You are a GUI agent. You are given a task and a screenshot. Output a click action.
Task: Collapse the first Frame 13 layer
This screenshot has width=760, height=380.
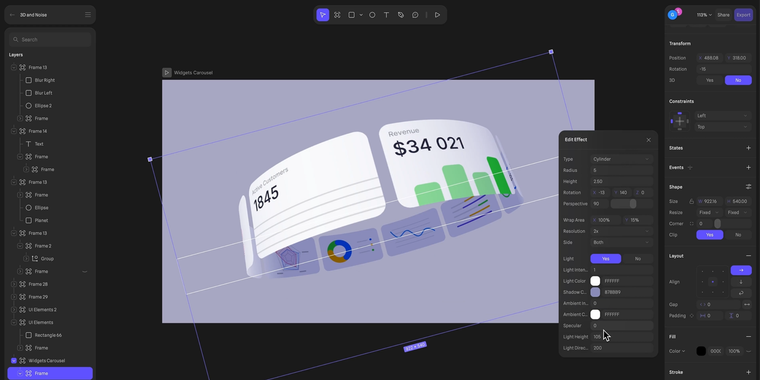pos(14,67)
